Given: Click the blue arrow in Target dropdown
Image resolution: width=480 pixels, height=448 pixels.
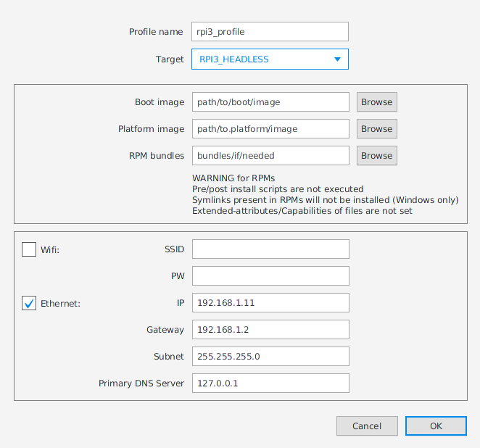Looking at the screenshot, I should click(x=337, y=59).
